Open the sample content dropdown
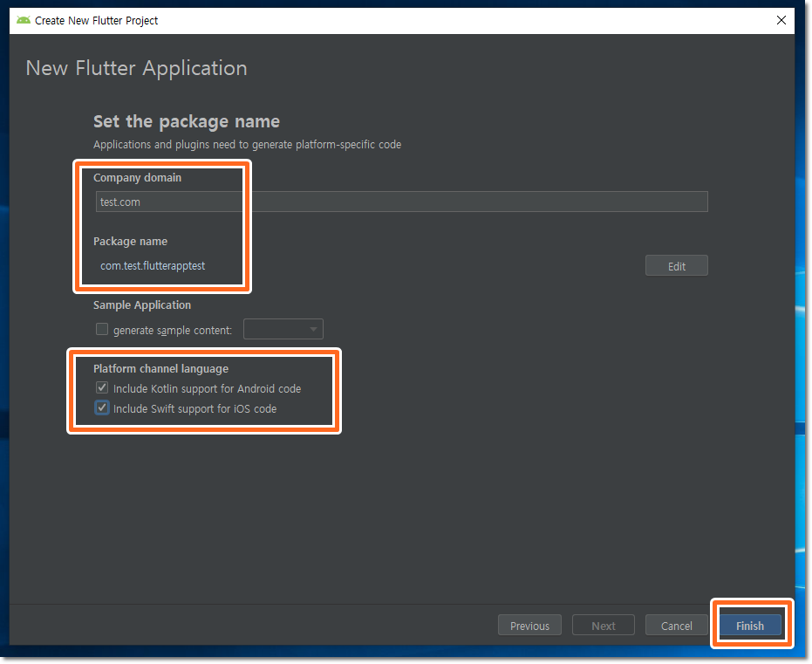Image resolution: width=812 pixels, height=664 pixels. pyautogui.click(x=283, y=330)
